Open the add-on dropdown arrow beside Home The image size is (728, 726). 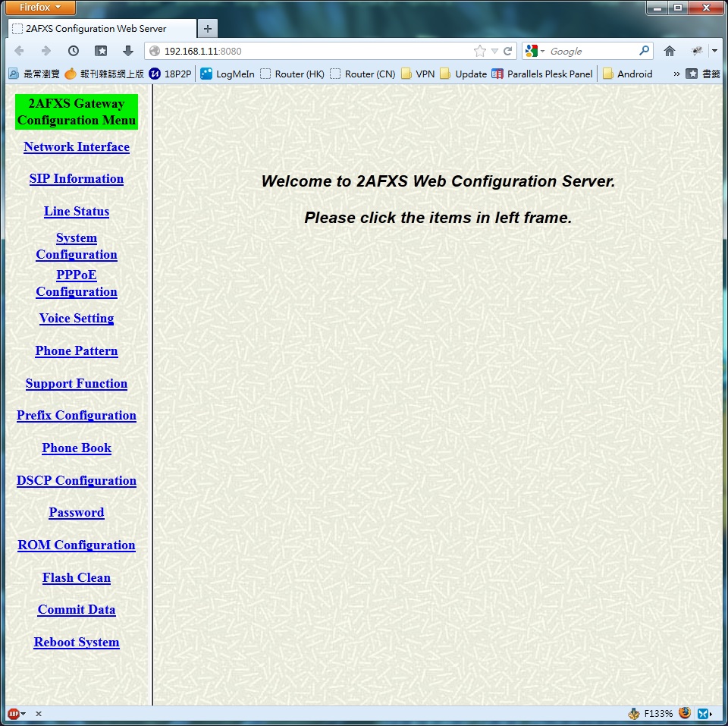point(714,51)
